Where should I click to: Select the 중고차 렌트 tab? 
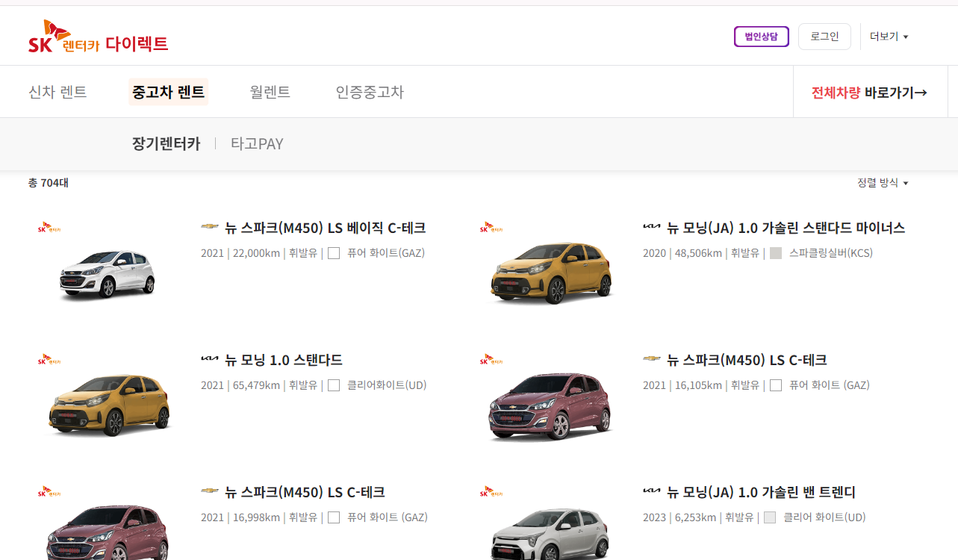pyautogui.click(x=168, y=92)
